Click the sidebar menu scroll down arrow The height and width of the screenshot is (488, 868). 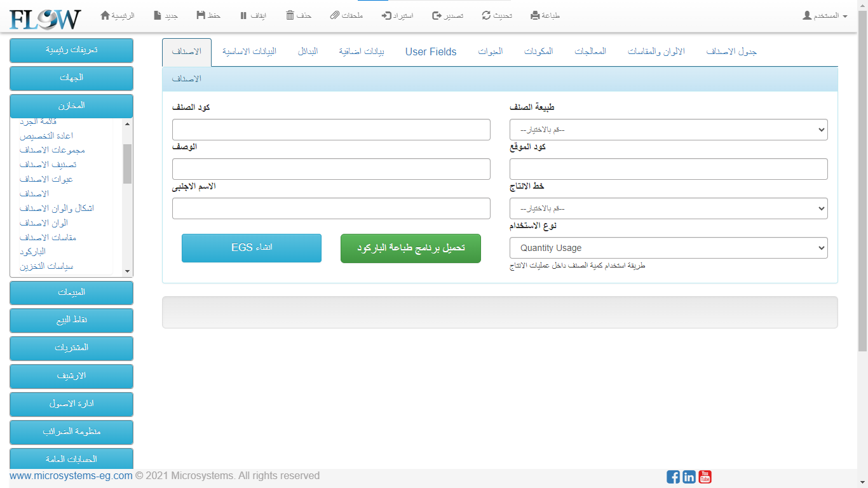click(x=127, y=271)
